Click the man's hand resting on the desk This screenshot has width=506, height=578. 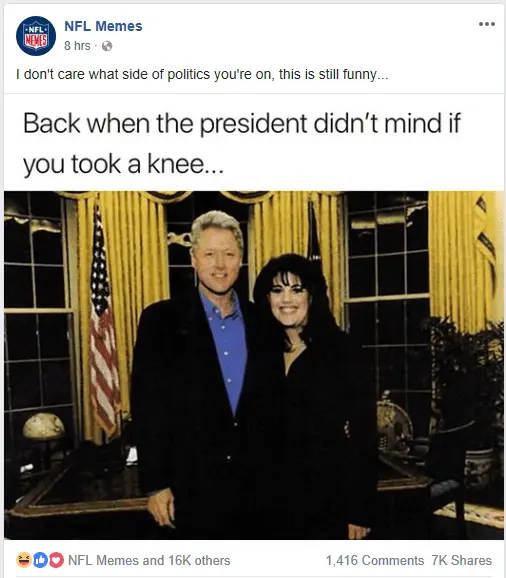(x=161, y=507)
